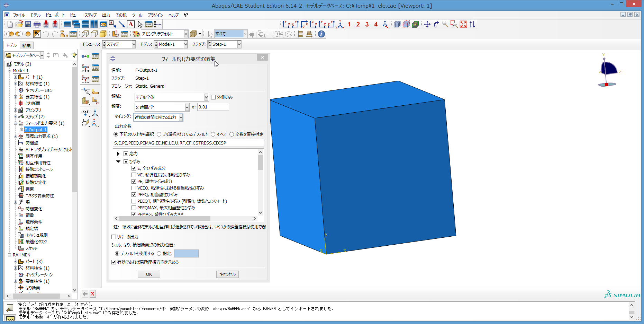This screenshot has height=324, width=644.
Task: Apply saved user view 3
Action: (x=367, y=24)
